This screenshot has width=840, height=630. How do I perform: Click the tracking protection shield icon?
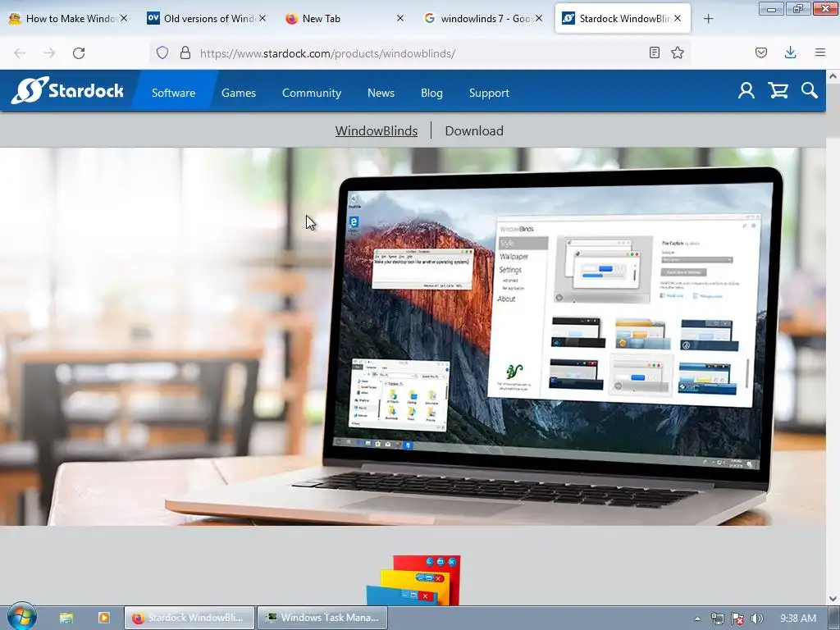[x=162, y=52]
